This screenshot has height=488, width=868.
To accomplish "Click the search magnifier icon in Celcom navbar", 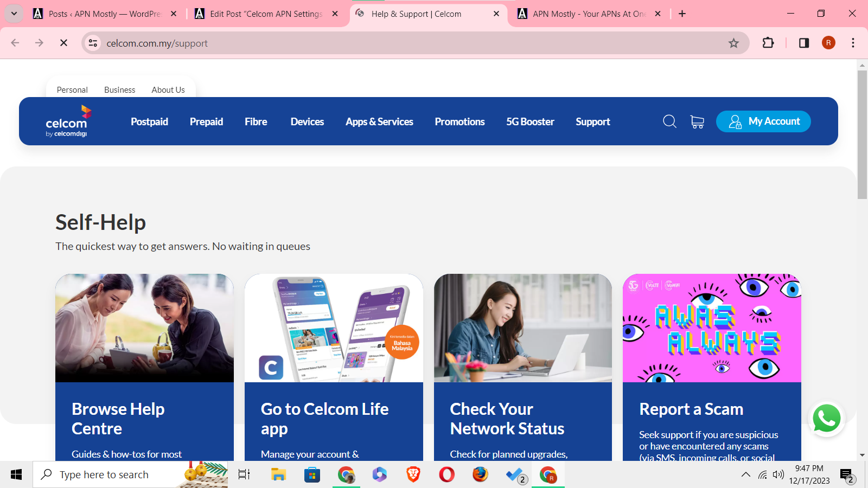I will point(669,121).
